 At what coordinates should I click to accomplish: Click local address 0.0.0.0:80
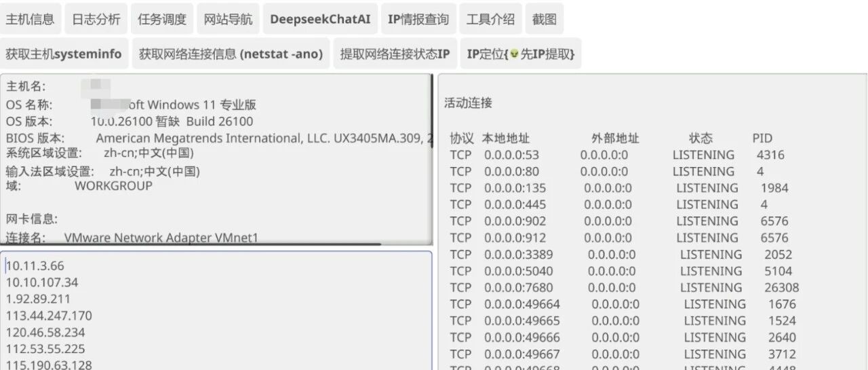pyautogui.click(x=512, y=172)
